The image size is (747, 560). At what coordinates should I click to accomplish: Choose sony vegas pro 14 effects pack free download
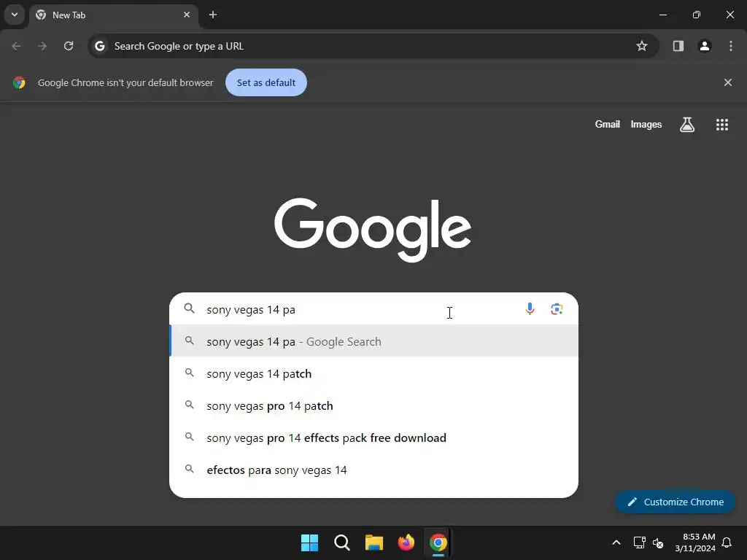click(374, 437)
